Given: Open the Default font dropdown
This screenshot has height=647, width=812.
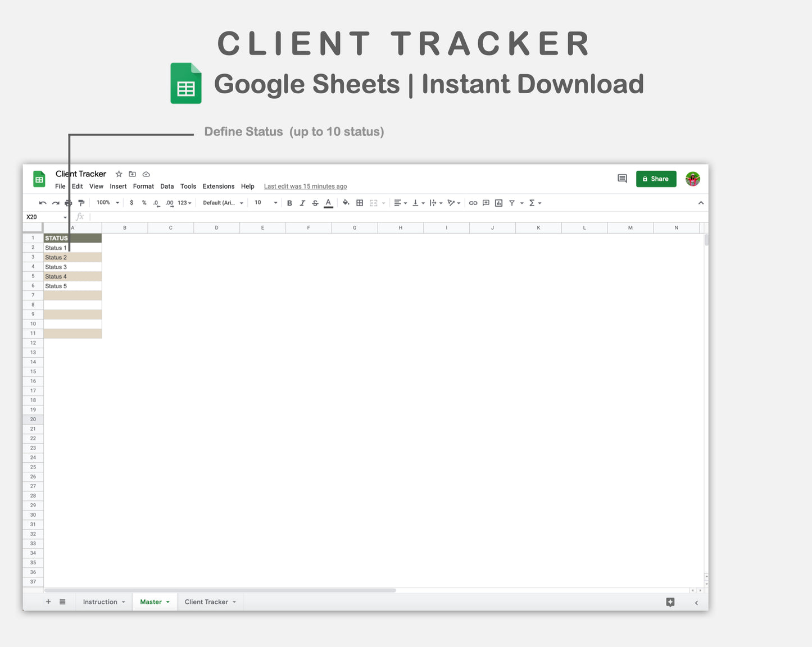Looking at the screenshot, I should point(223,203).
